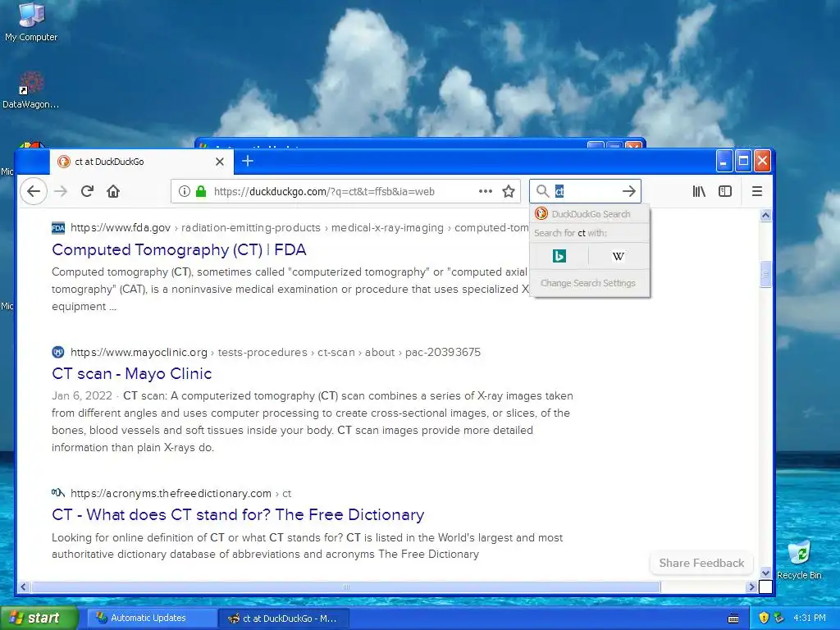Click the horizontal scrollbar right arrow
This screenshot has height=630, width=840.
point(751,587)
